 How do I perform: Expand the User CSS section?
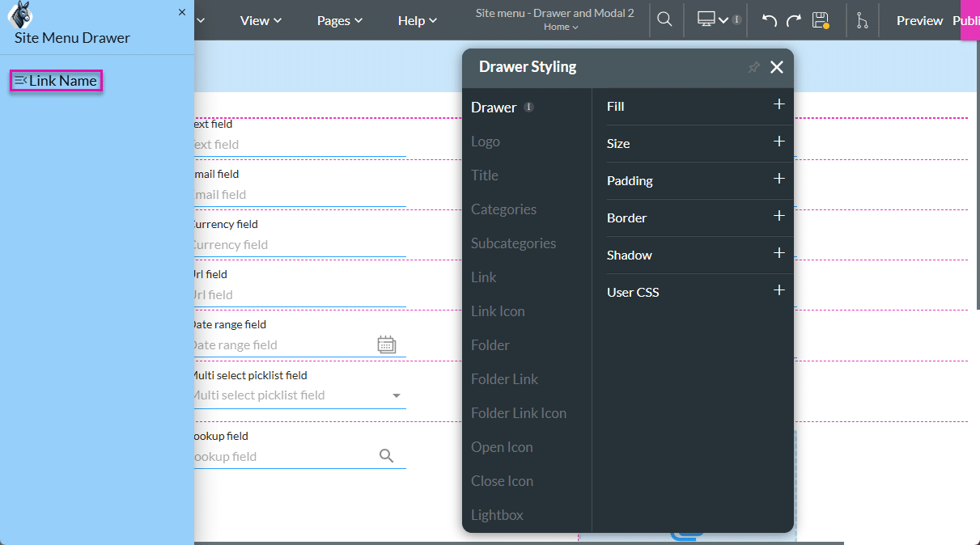[778, 291]
